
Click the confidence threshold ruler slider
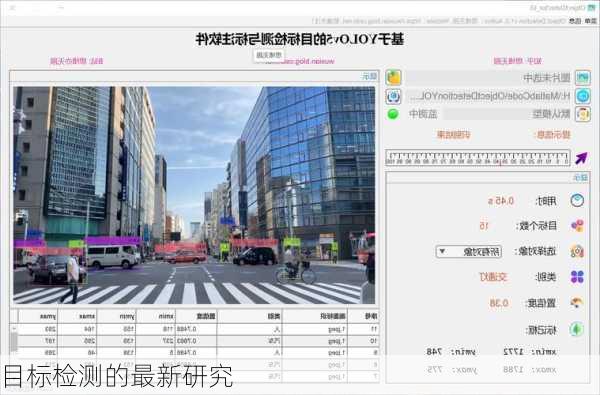478,158
